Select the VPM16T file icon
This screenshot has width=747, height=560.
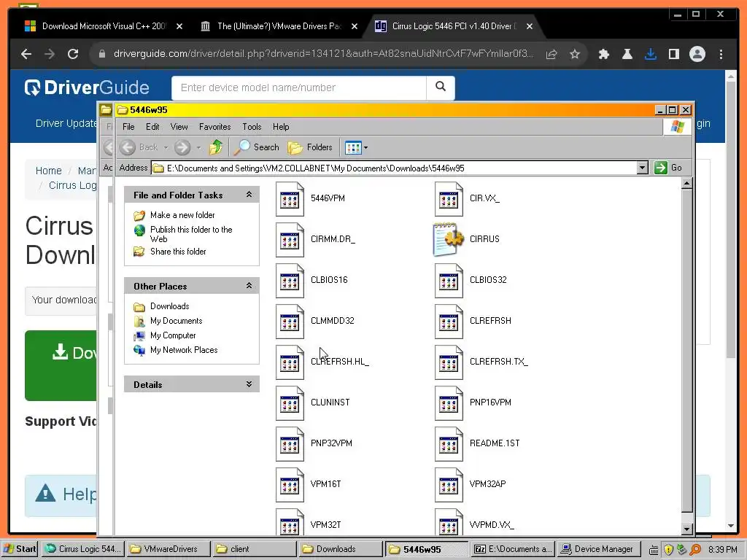tap(290, 486)
